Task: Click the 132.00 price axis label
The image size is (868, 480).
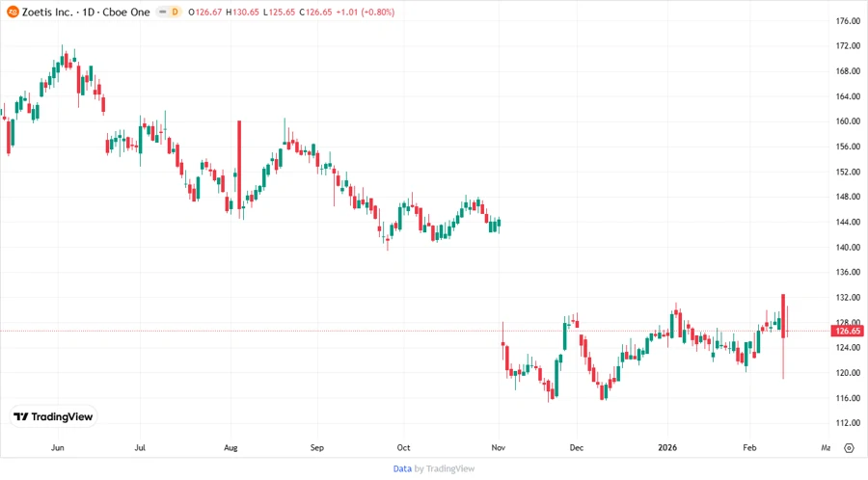Action: 848,297
